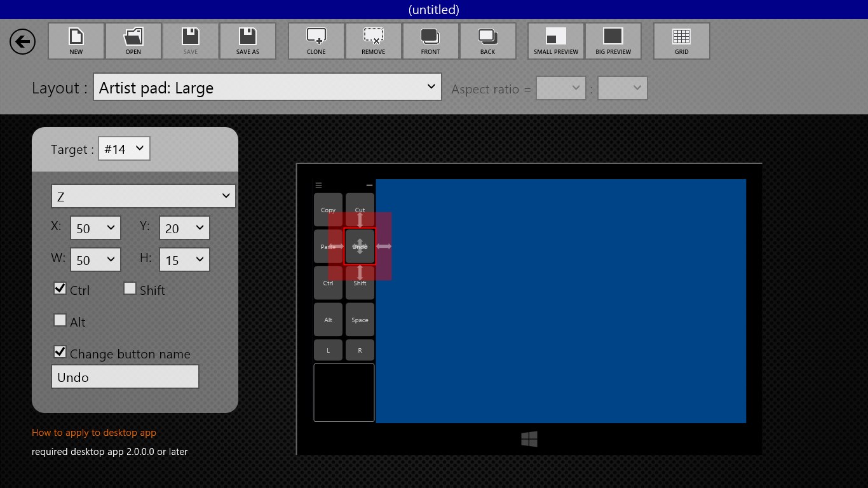Remove the selected button with REMOVE
Screen dimensions: 868x488
(374, 41)
